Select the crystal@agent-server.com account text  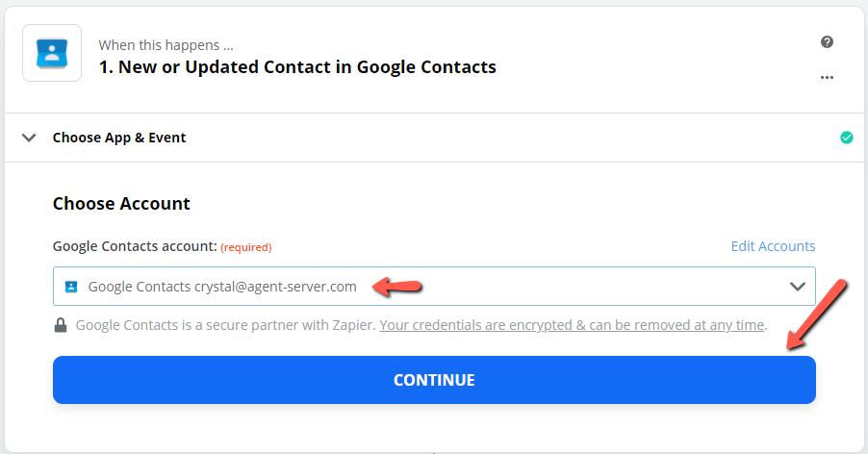pos(275,287)
